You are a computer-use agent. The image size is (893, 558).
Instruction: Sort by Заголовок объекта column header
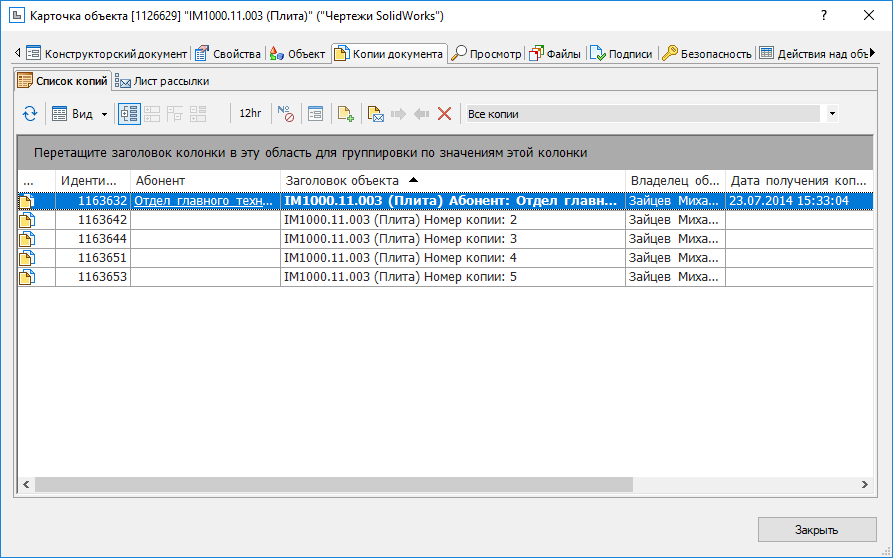342,180
